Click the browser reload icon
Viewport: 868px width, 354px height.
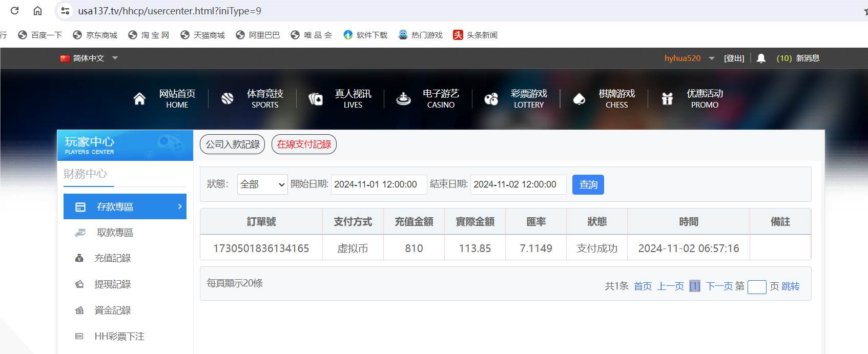tap(15, 11)
